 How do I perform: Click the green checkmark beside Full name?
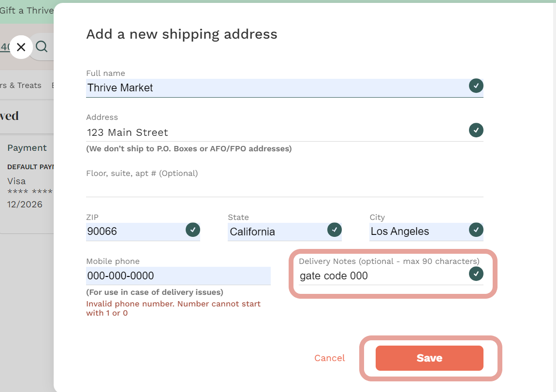coord(476,86)
